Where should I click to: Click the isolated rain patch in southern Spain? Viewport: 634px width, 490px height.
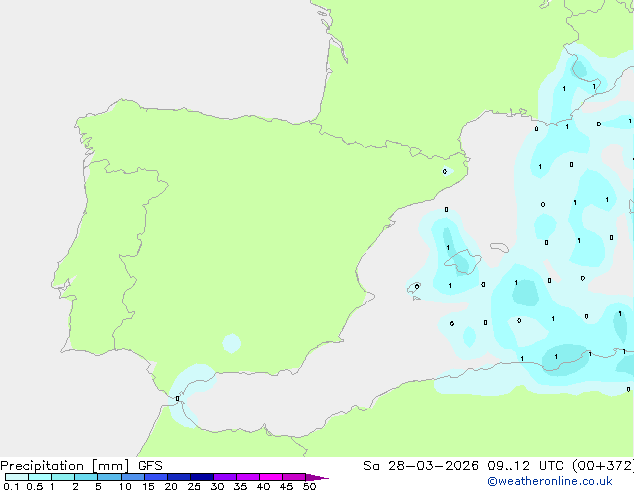point(232,343)
